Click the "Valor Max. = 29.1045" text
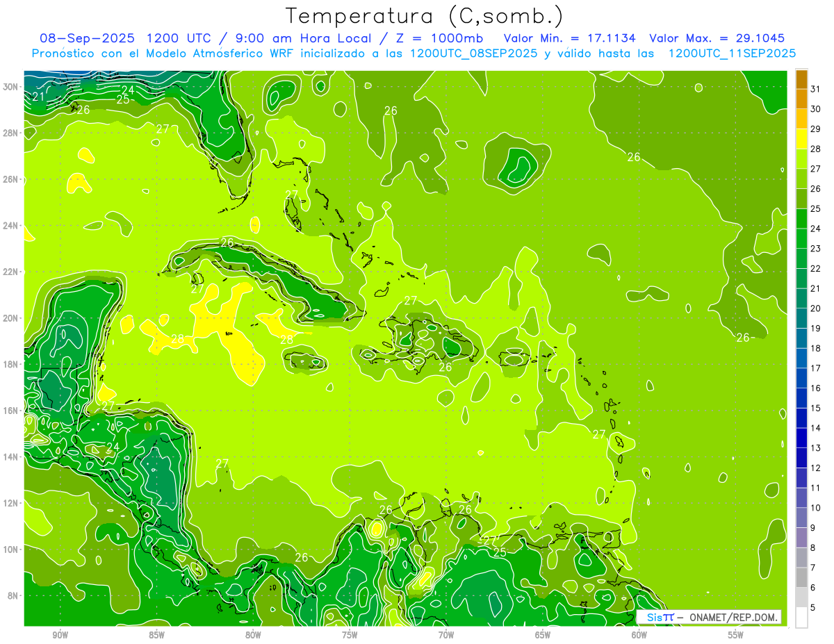The image size is (834, 644). coord(717,38)
